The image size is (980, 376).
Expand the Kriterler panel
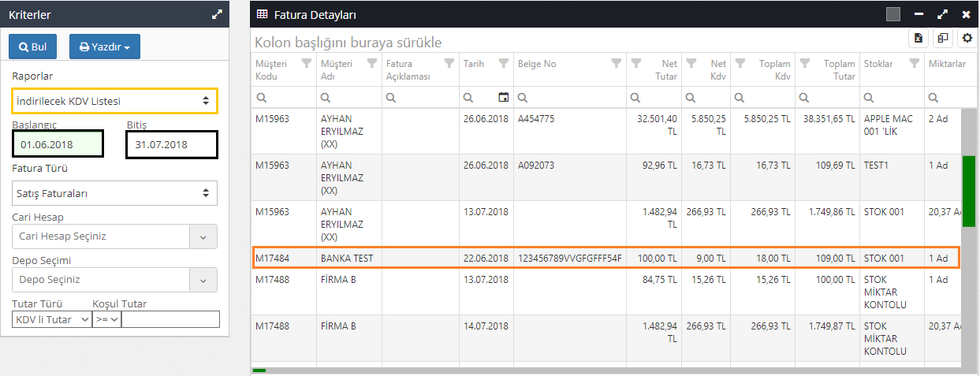point(218,14)
